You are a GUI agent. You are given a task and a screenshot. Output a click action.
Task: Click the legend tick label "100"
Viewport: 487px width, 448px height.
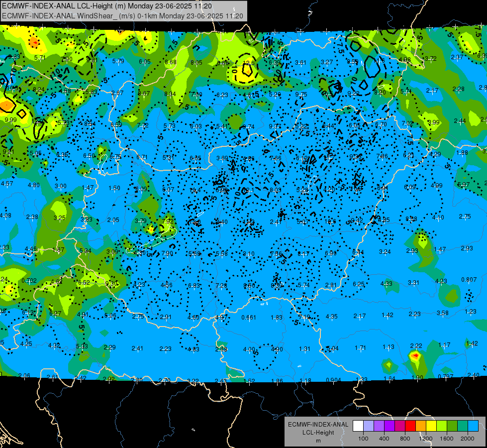click(x=363, y=439)
